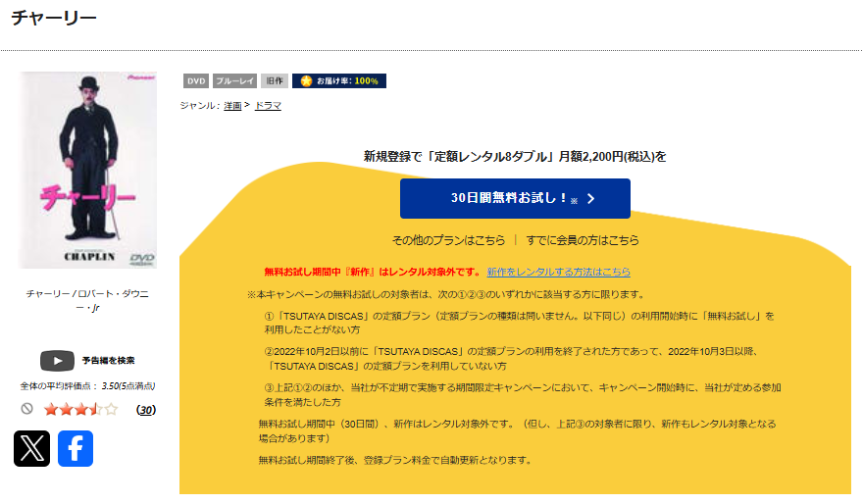Click the お届け率: 100% text
Screen dimensions: 863x504
pyautogui.click(x=347, y=80)
